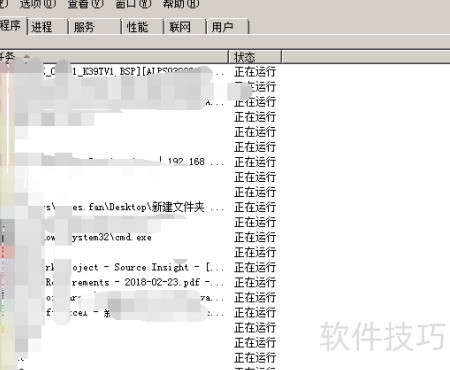Image resolution: width=450 pixels, height=370 pixels.
Task: Click the task column sort arrow
Action: 27,57
